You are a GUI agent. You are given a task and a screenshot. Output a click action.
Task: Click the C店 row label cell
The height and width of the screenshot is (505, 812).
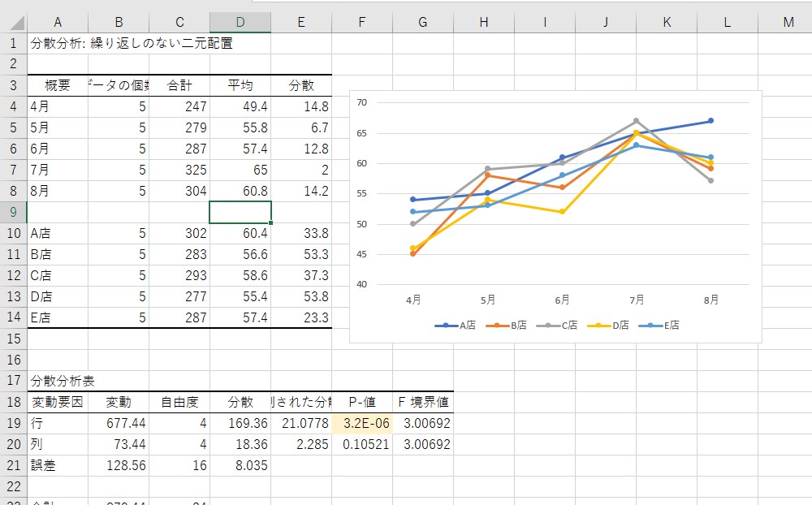click(x=58, y=275)
